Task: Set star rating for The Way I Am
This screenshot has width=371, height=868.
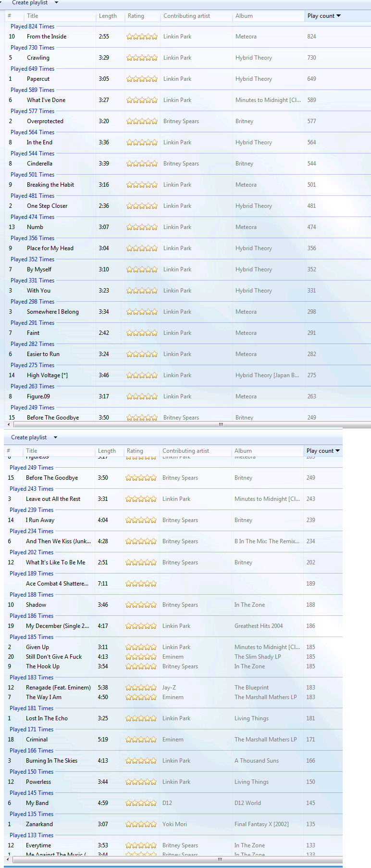Action: click(x=141, y=697)
